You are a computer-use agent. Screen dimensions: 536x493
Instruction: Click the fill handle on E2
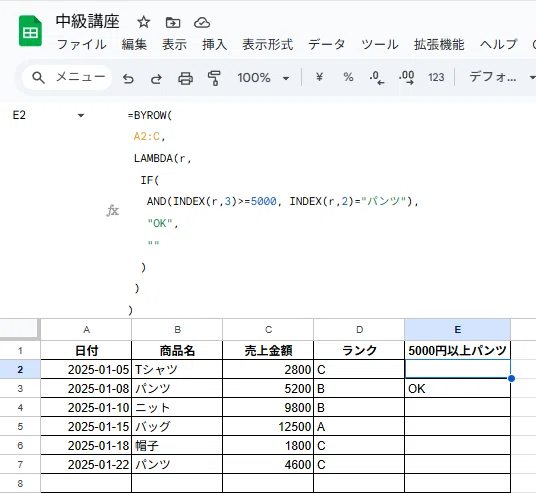(511, 378)
